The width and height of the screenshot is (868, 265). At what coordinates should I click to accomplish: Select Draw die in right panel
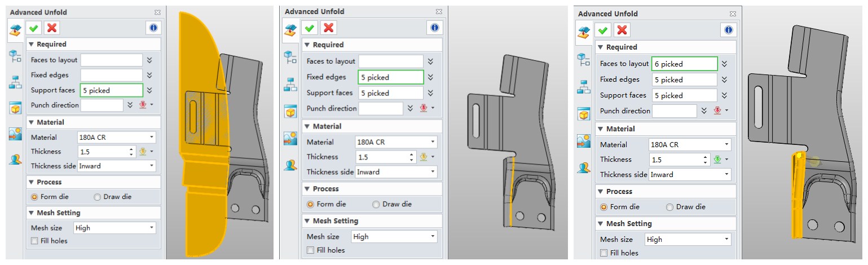[x=669, y=207]
